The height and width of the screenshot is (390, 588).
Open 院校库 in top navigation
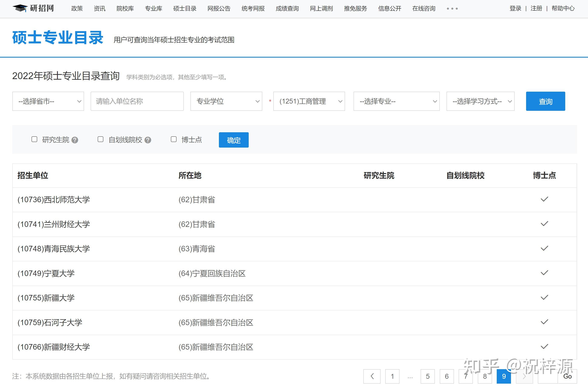(125, 9)
